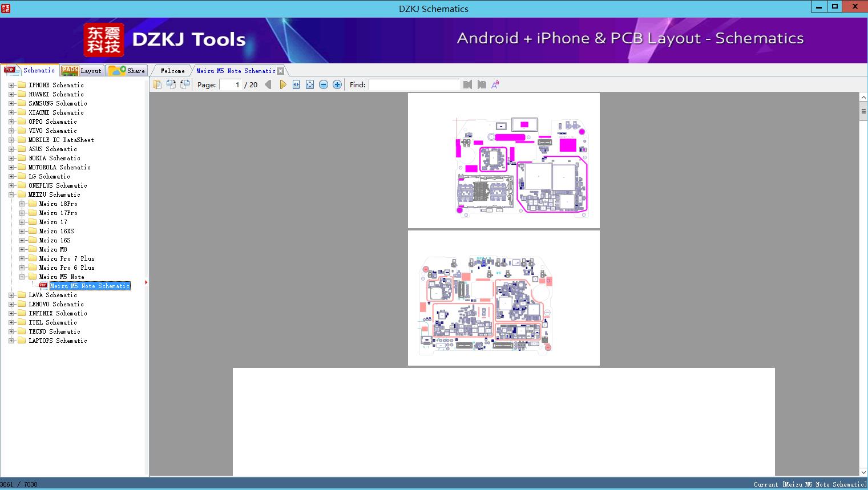Select VIVO Schematic in the tree

53,131
